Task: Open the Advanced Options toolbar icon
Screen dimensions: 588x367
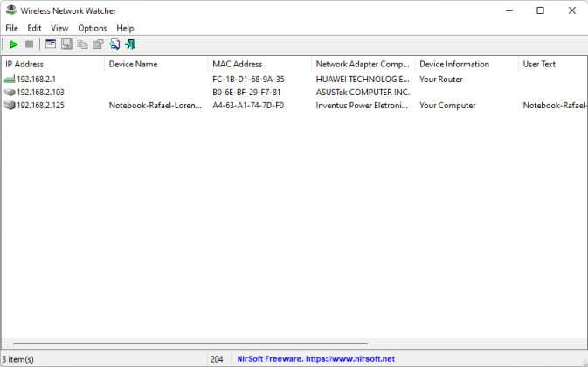Action: (51, 45)
